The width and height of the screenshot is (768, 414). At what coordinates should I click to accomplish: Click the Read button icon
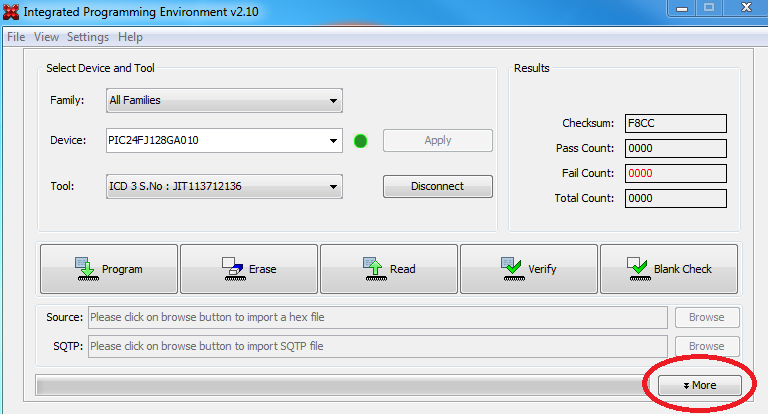click(x=371, y=268)
